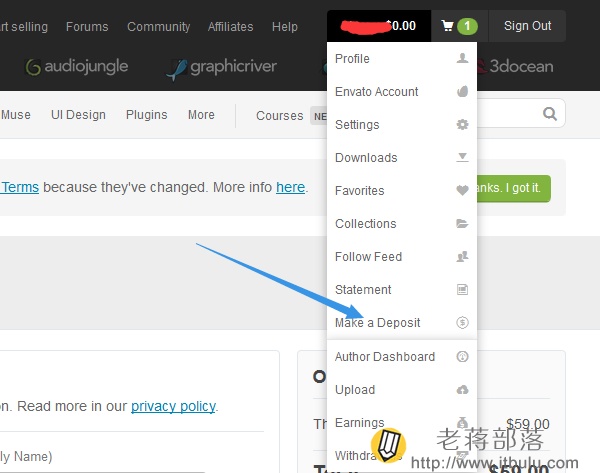
Task: Open Community in top navigation
Action: tap(158, 27)
